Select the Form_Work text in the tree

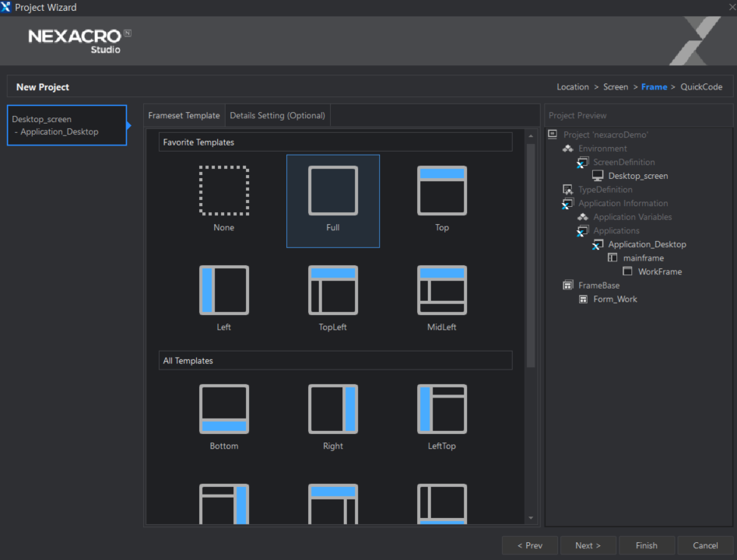coord(615,299)
